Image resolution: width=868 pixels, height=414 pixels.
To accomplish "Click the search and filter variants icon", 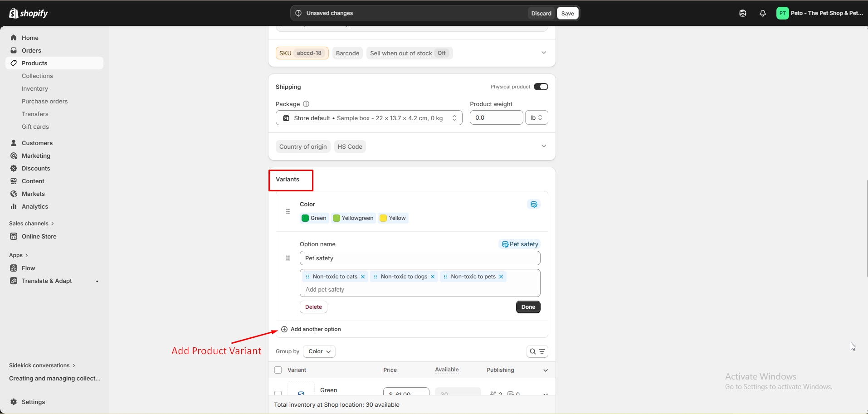I will click(x=537, y=351).
